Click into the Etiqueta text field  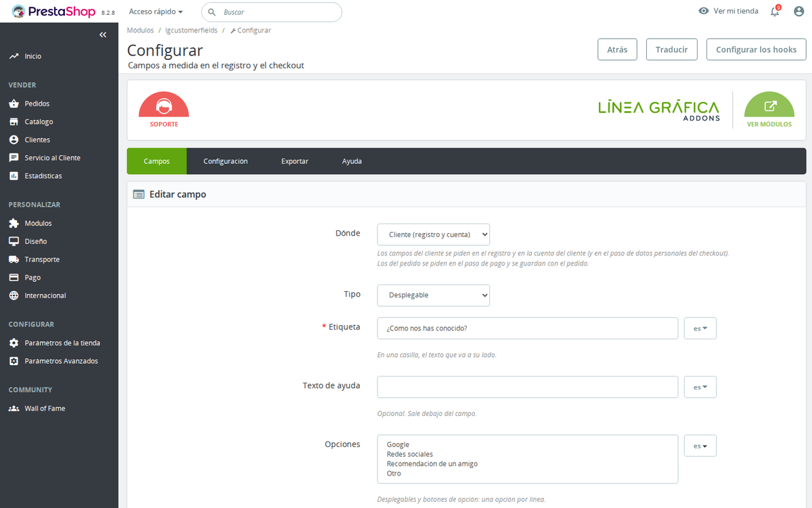coord(528,329)
